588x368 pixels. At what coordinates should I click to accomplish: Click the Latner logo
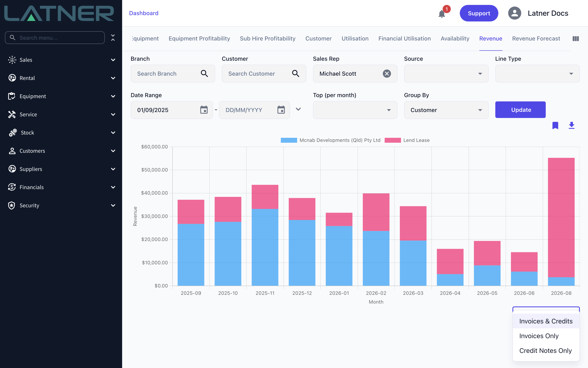click(59, 13)
